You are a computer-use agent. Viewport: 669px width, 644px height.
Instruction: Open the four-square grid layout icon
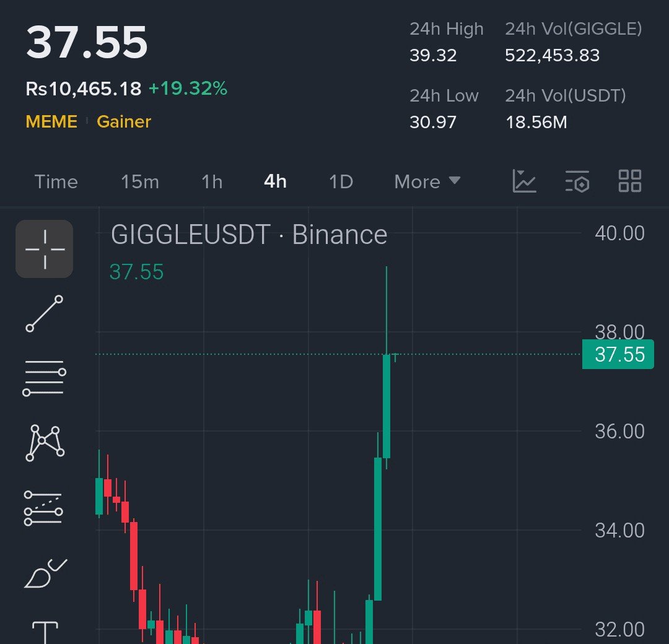[x=630, y=181]
